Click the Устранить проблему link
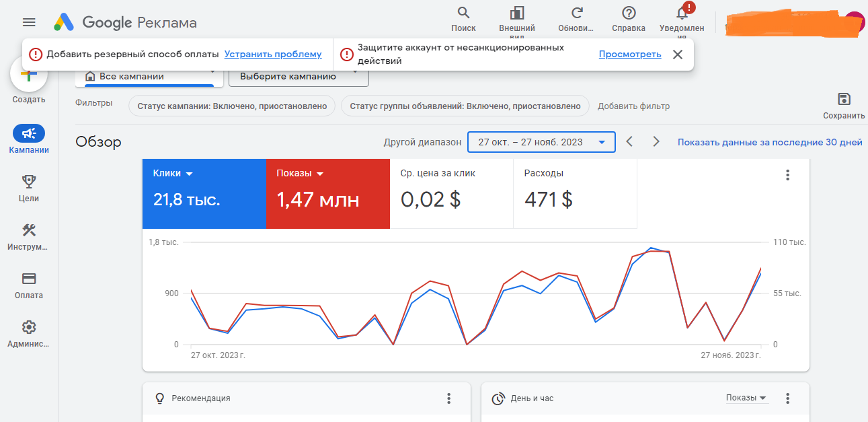868x422 pixels. coord(273,54)
